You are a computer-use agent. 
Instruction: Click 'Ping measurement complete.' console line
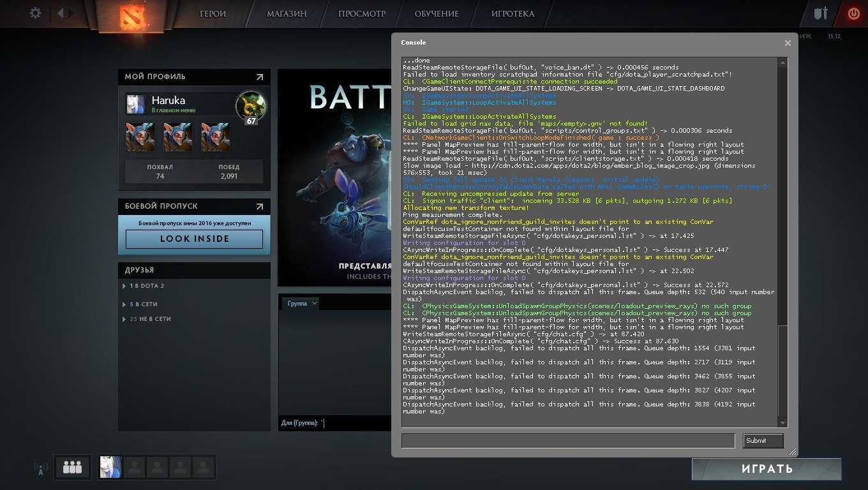(453, 215)
